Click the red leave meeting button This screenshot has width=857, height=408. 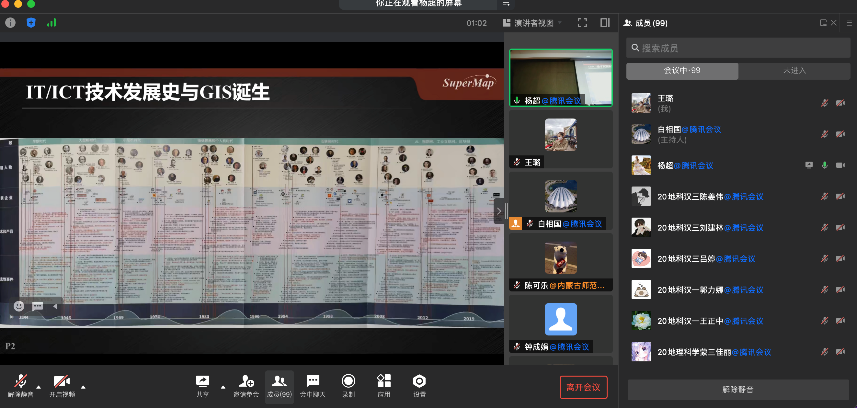pyautogui.click(x=583, y=387)
